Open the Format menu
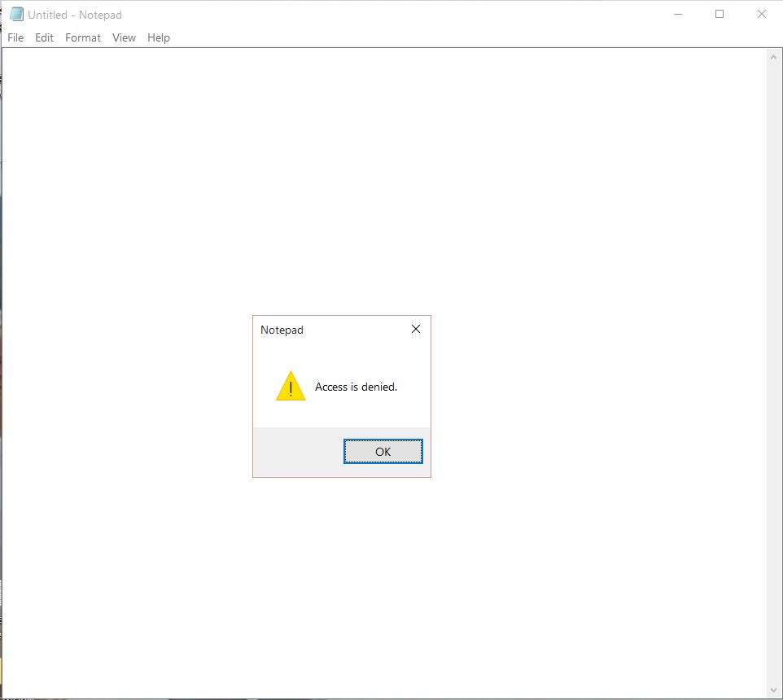Screen dimensions: 783x700 (83, 38)
